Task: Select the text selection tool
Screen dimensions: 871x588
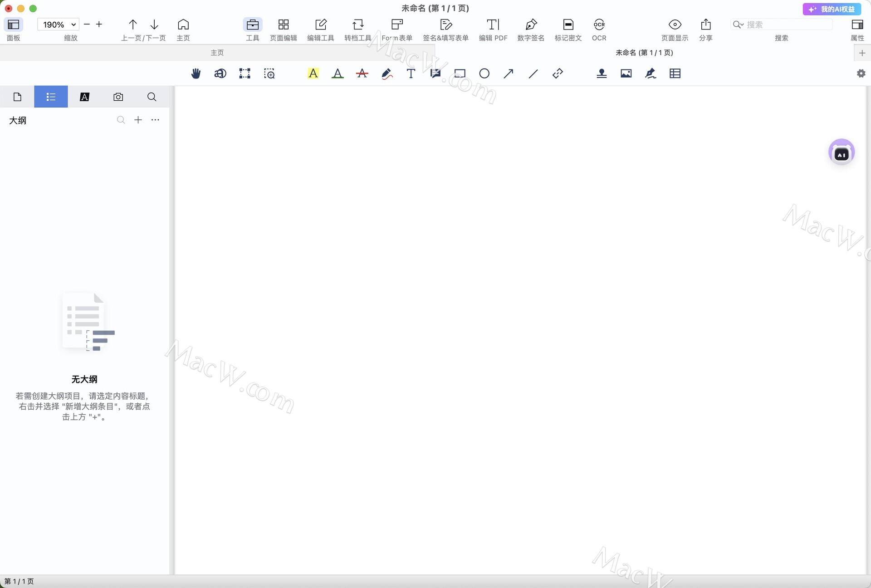Action: point(220,73)
